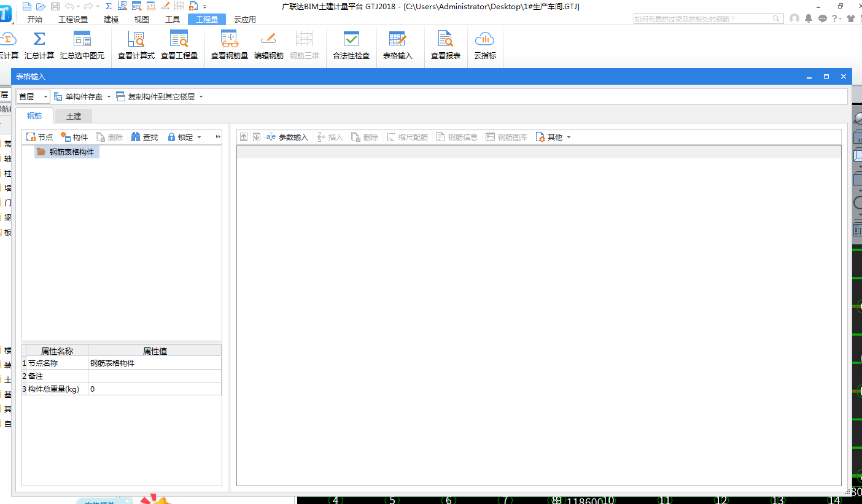Viewport: 862px width, 504px height.
Task: Click the 构件总重量(kg) property row
Action: click(x=122, y=389)
